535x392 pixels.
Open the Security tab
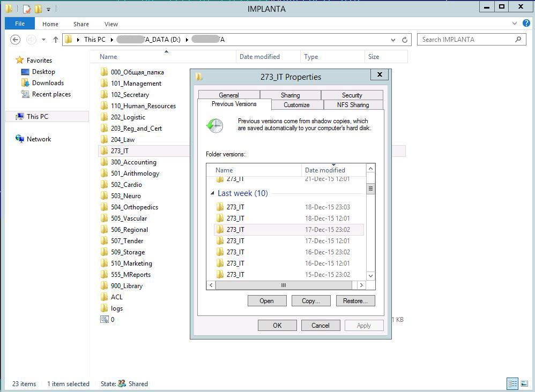pyautogui.click(x=352, y=95)
